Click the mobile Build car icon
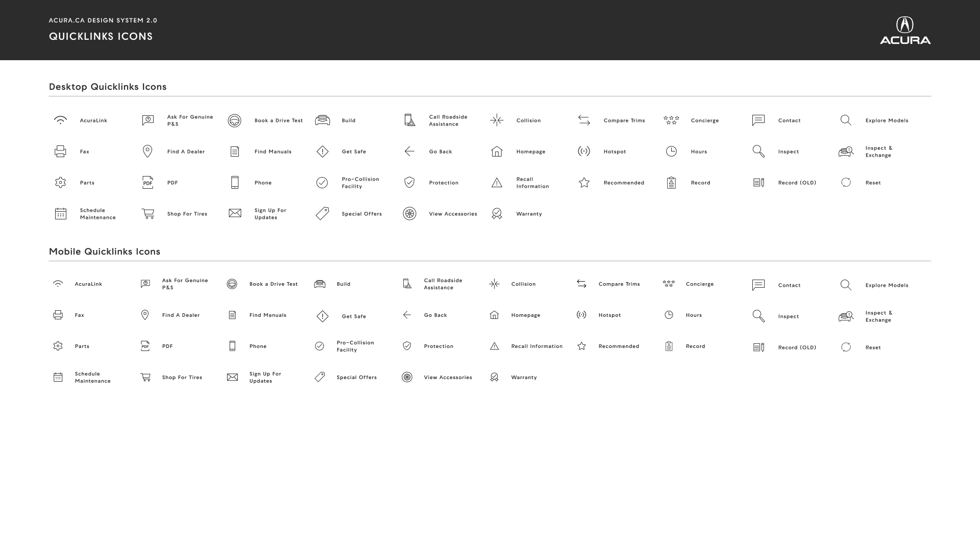Screen dimensions: 980x551 tap(320, 284)
